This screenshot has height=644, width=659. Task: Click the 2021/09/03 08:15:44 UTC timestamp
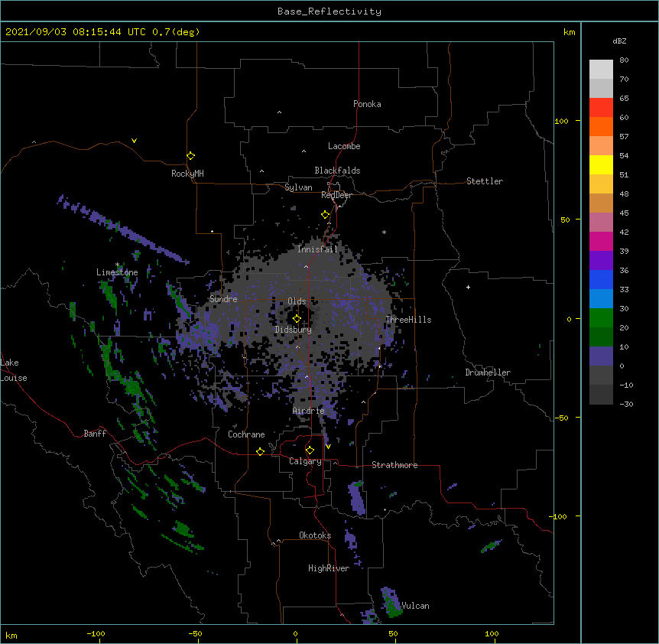pyautogui.click(x=76, y=32)
